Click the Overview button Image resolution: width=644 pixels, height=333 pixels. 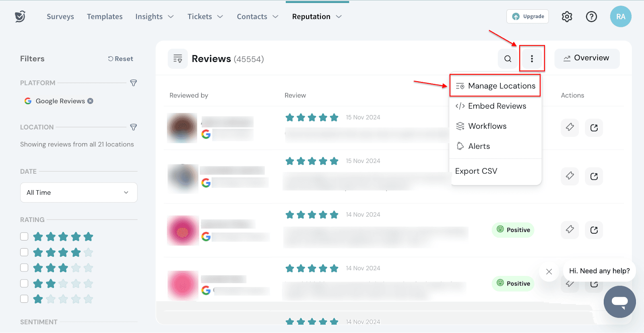click(x=586, y=58)
